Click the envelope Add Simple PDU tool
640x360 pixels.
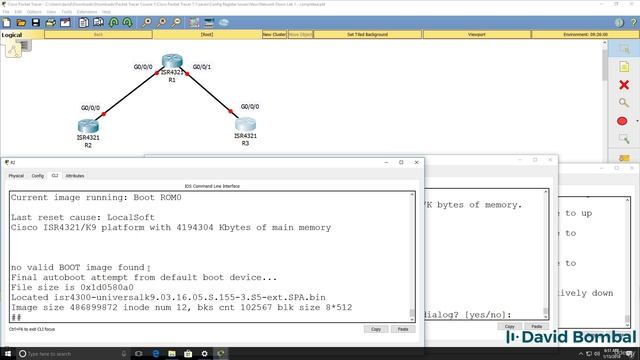pyautogui.click(x=624, y=158)
